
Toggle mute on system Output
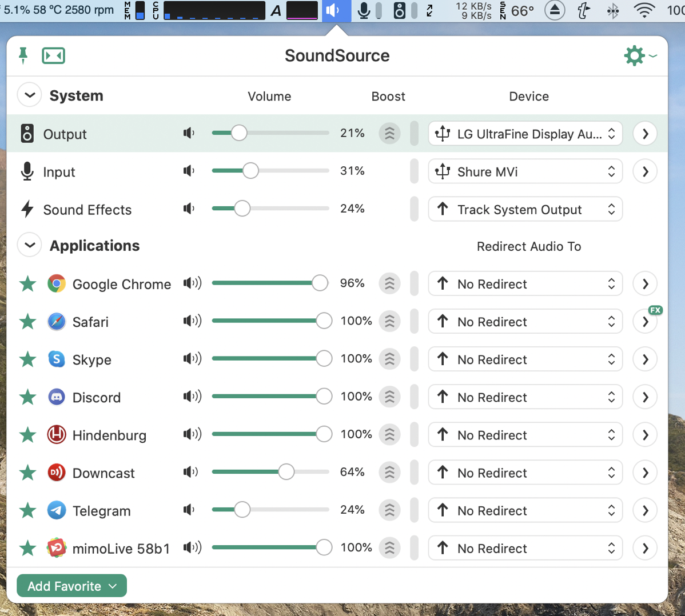pos(189,133)
